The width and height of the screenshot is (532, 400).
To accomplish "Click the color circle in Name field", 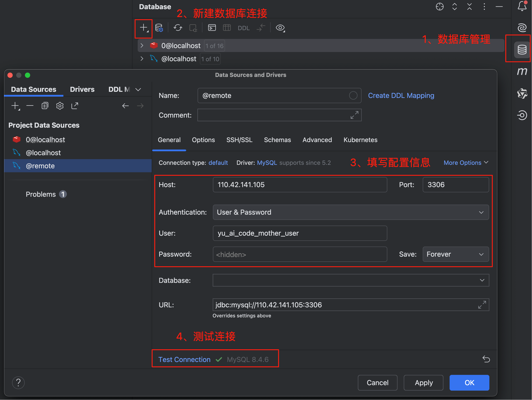I will (353, 96).
